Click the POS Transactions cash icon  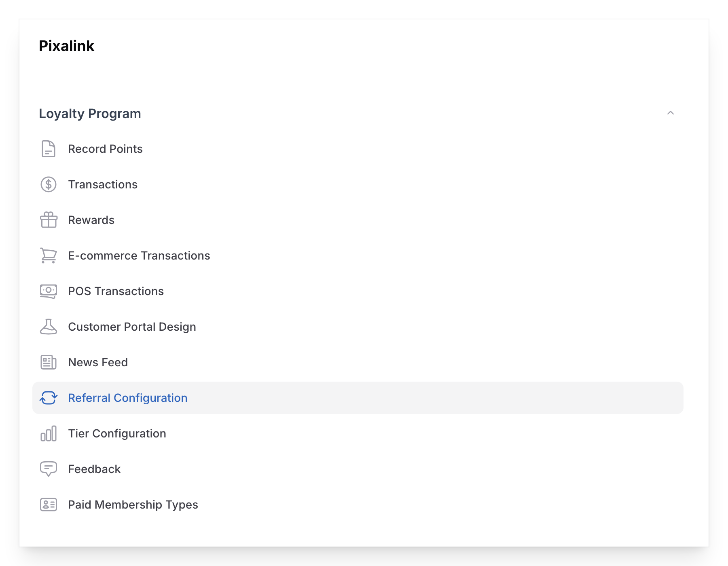tap(48, 291)
